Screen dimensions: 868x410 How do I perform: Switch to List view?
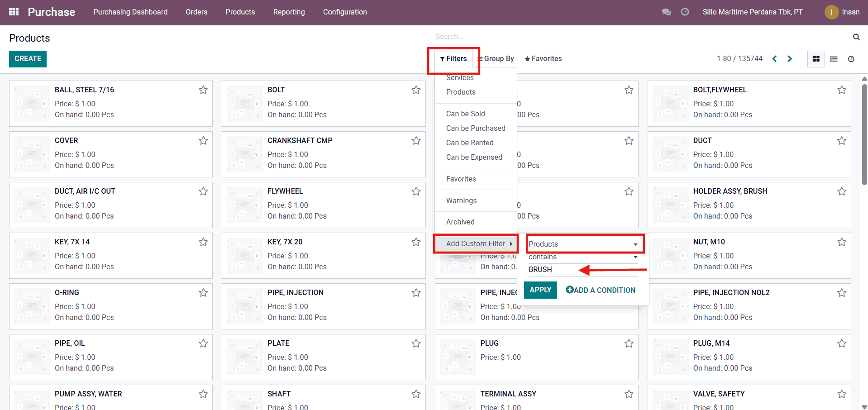pyautogui.click(x=834, y=59)
